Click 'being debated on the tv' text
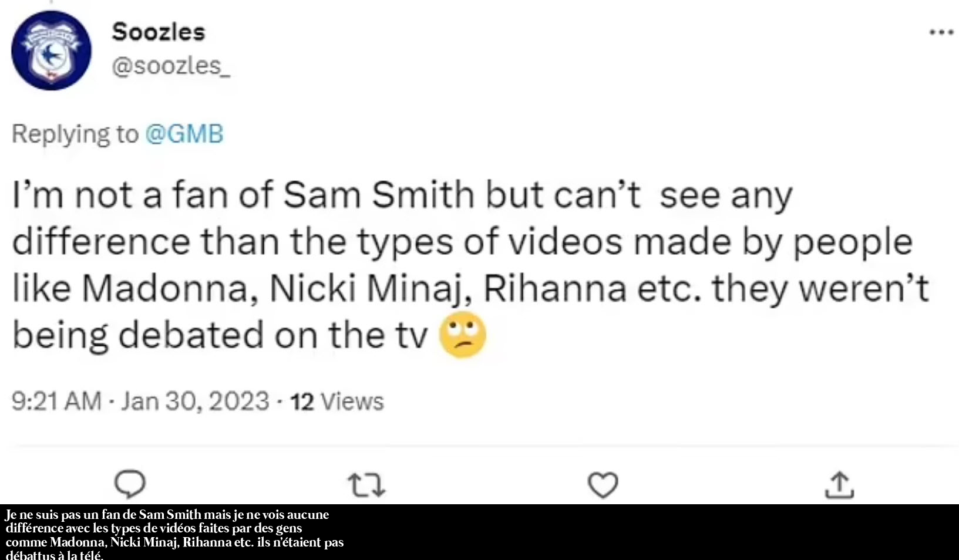The width and height of the screenshot is (959, 560). [x=220, y=336]
